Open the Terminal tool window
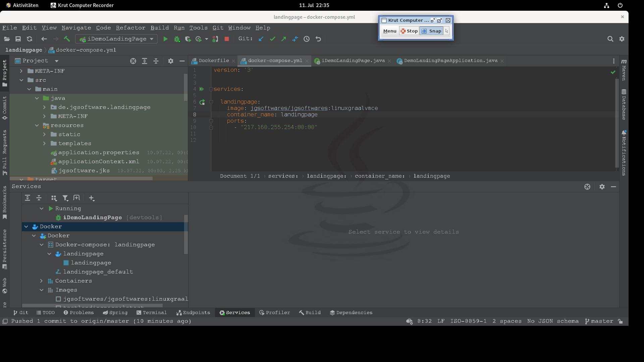Image resolution: width=644 pixels, height=362 pixels. (x=152, y=313)
